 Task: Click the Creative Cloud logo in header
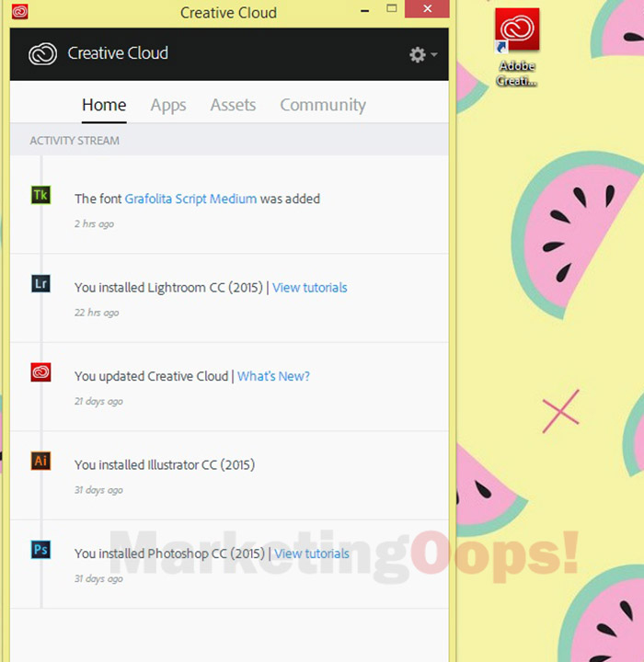point(42,54)
